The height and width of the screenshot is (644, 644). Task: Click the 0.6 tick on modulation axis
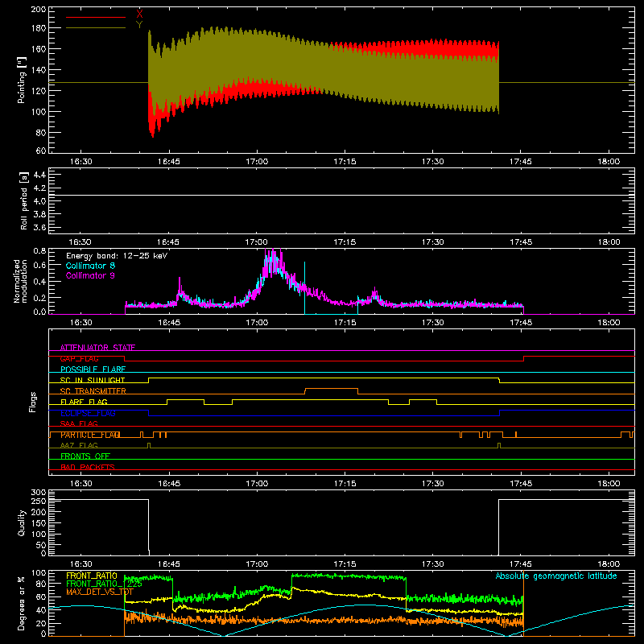point(39,266)
